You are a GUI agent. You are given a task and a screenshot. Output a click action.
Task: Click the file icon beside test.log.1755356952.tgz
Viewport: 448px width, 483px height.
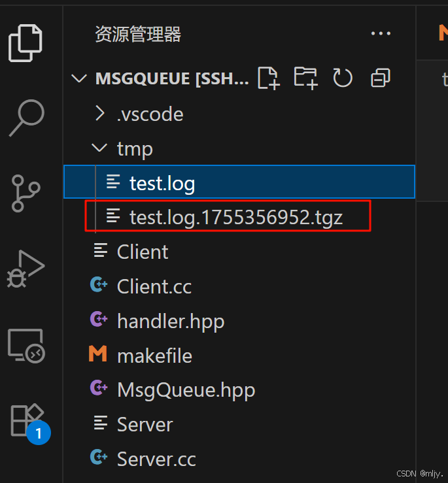(113, 215)
